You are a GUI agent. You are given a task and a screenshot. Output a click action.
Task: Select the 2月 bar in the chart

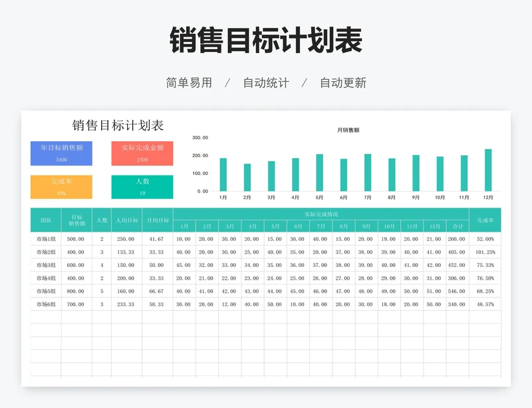(x=247, y=178)
